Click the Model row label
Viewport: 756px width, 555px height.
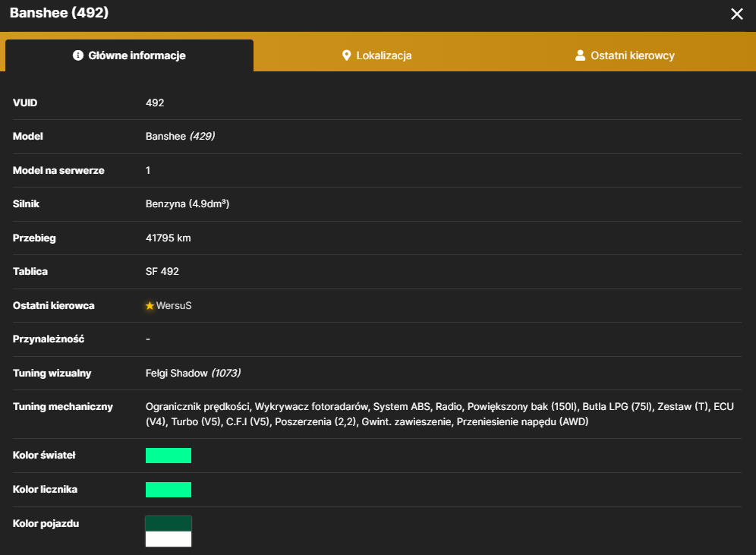28,137
